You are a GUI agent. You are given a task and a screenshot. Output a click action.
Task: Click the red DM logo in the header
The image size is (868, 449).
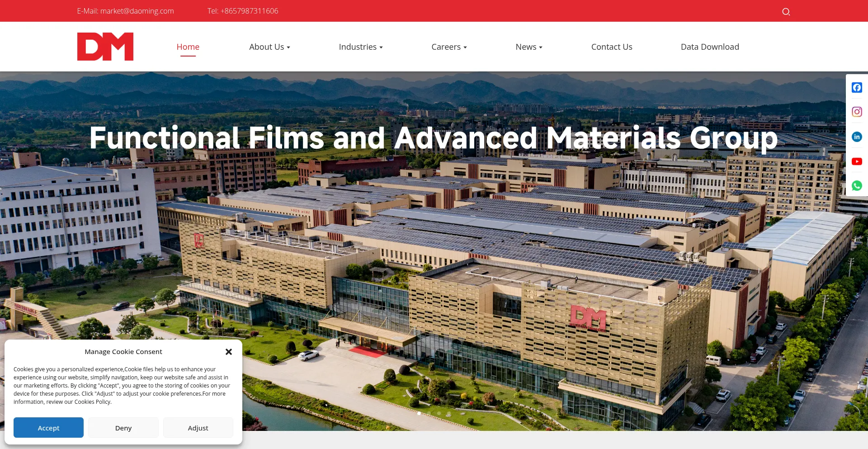(105, 47)
